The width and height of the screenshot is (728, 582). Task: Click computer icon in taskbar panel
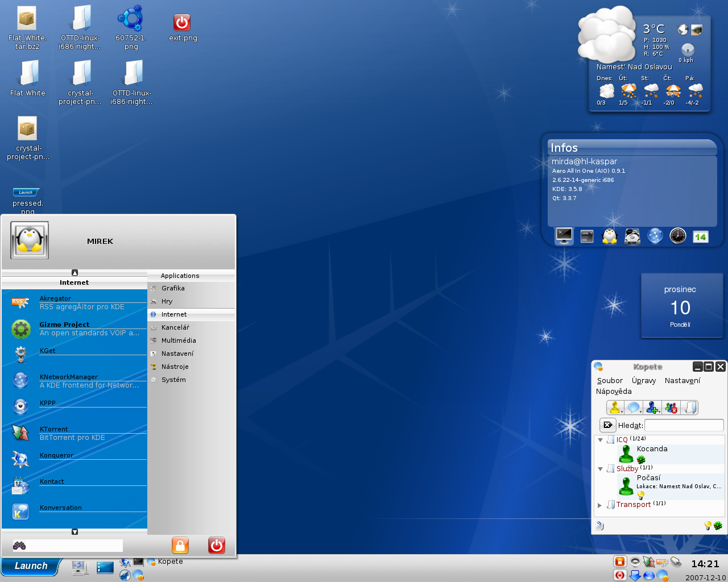(x=80, y=567)
